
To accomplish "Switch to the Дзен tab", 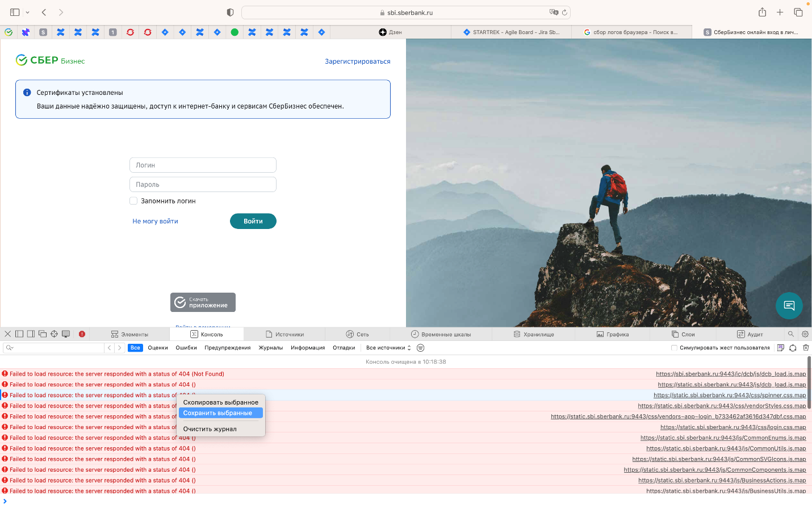I will coord(391,32).
